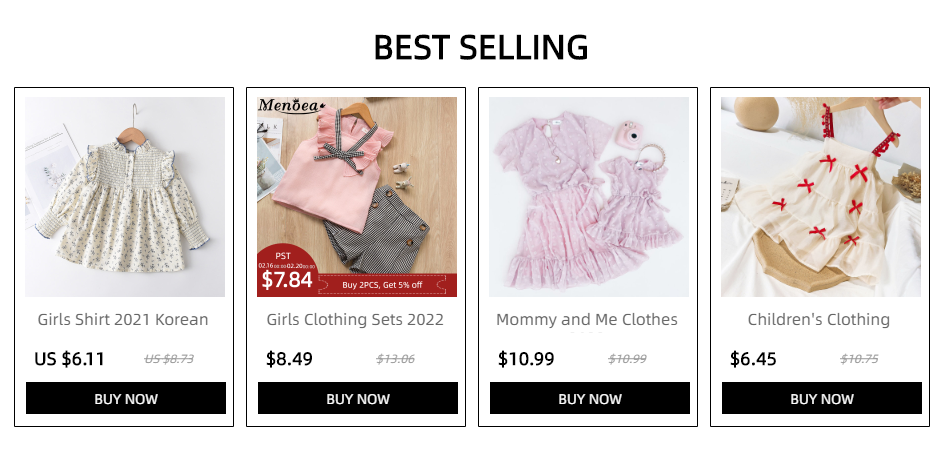The image size is (944, 449).
Task: Open the Mommy and Me Clothes title link
Action: pos(587,320)
